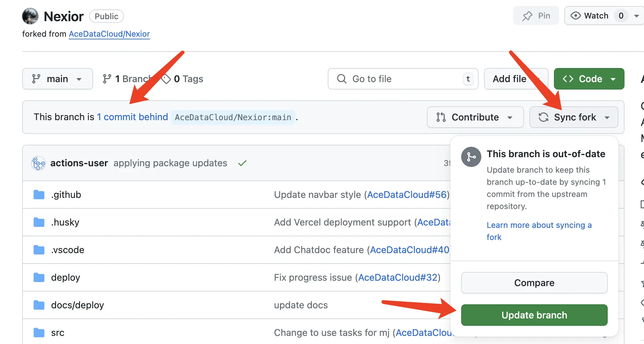Screen dimensions: 644x344
Task: Pin the Nexior repository
Action: coord(536,16)
